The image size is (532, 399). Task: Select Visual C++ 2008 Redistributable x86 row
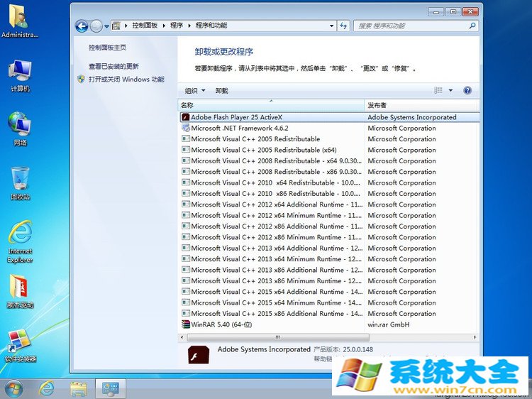(328, 172)
